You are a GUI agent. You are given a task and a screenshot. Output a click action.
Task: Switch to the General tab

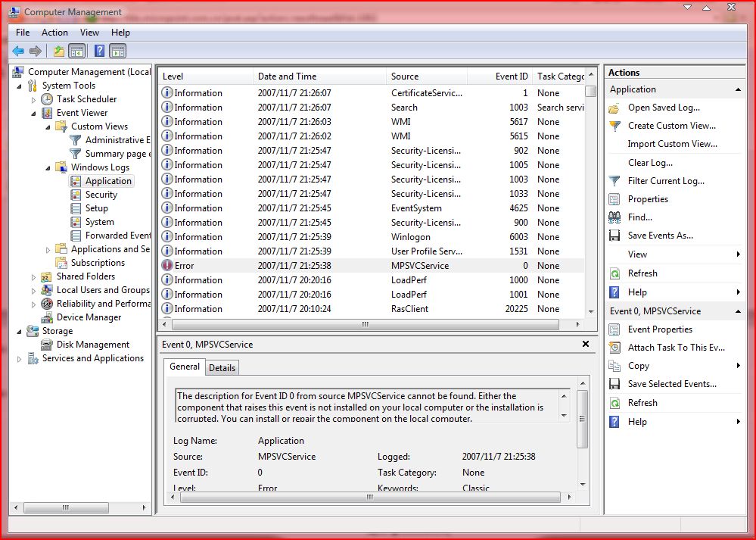(184, 367)
